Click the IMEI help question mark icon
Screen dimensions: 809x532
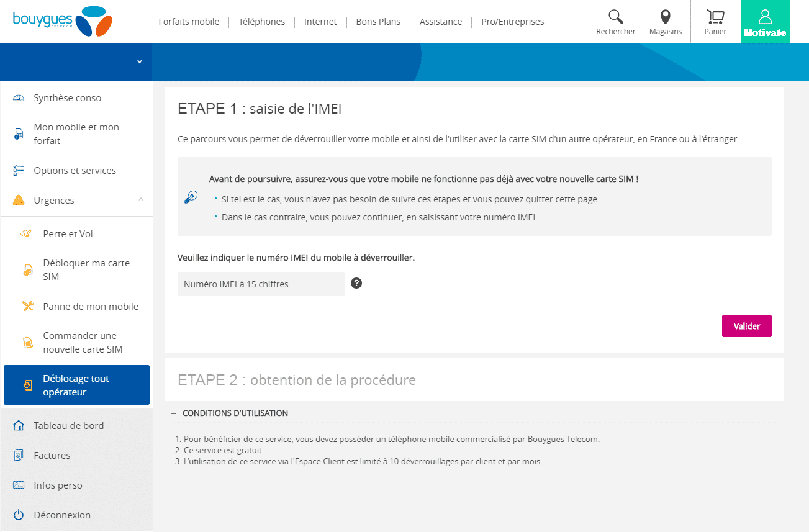tap(356, 283)
